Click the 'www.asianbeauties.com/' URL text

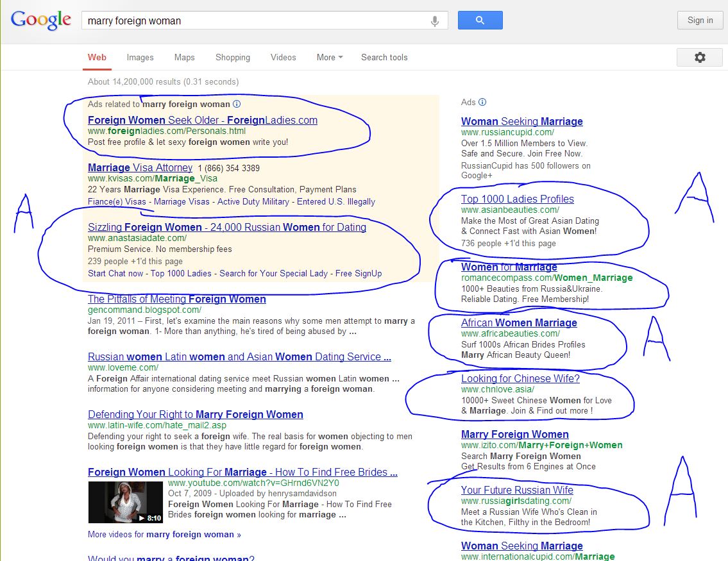tap(510, 210)
